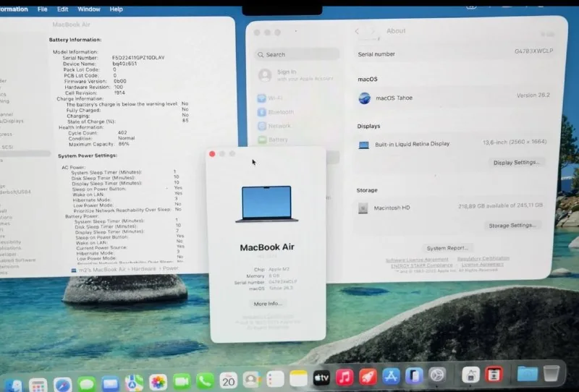The width and height of the screenshot is (579, 392).
Task: Select Cycle Count value 402
Action: pos(122,132)
